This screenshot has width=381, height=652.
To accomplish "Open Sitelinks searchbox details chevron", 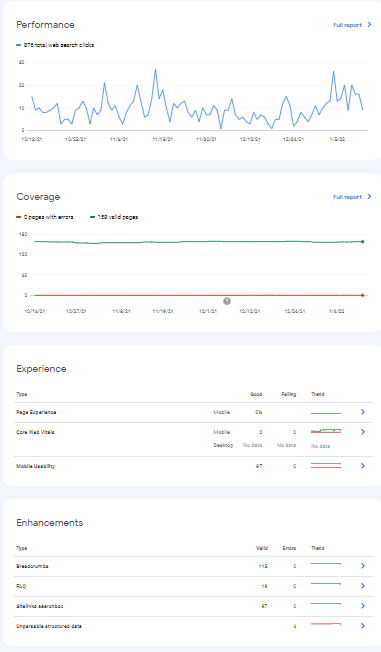I will click(363, 606).
